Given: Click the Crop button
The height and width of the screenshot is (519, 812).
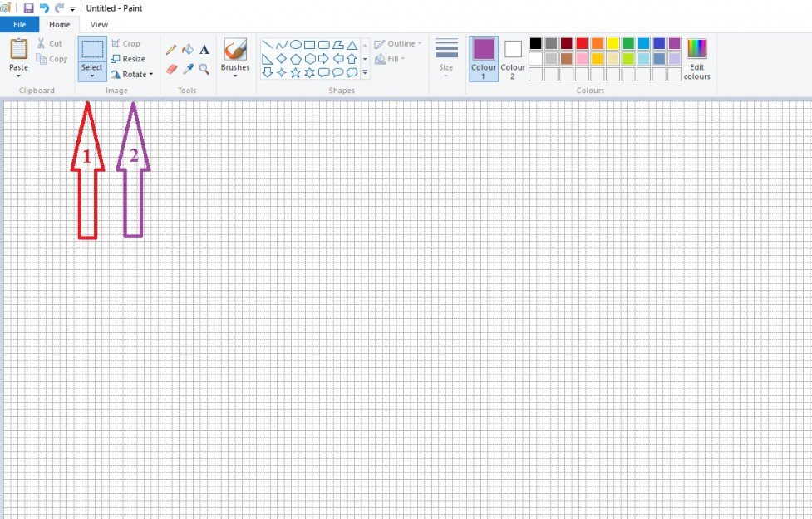Looking at the screenshot, I should pyautogui.click(x=125, y=43).
